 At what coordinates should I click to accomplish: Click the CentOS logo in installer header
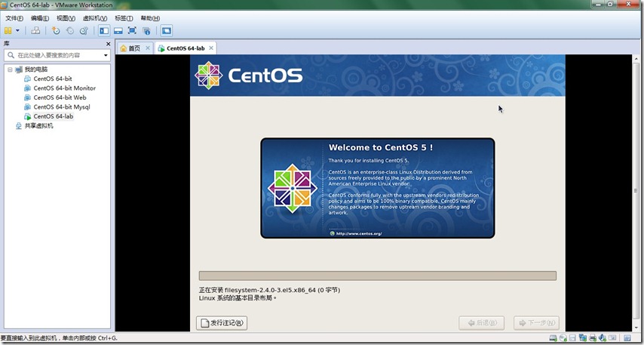(249, 75)
